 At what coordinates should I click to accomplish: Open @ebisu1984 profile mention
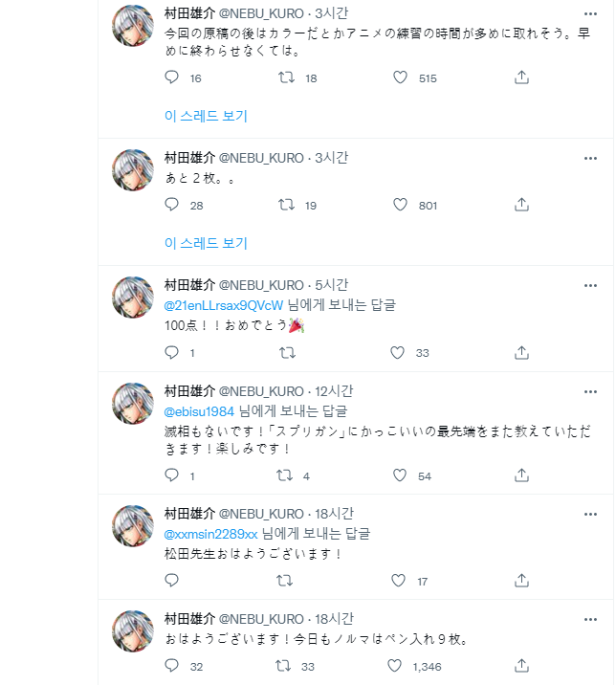pos(199,409)
